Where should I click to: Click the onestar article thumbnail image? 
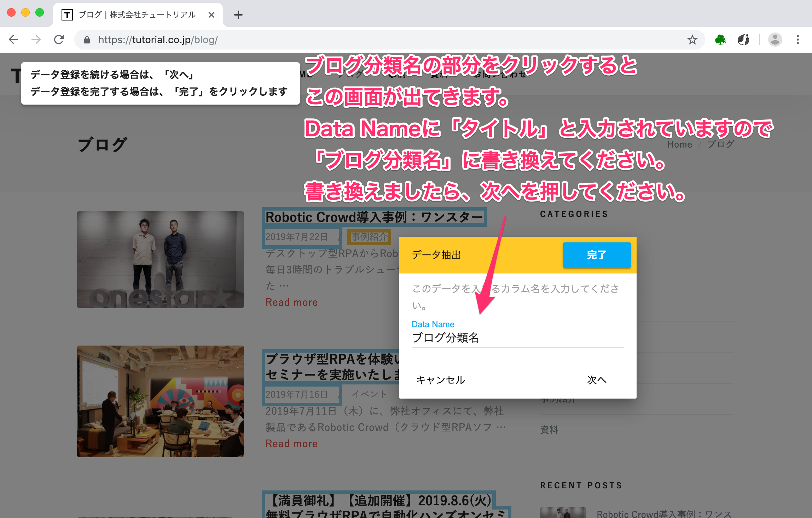[x=160, y=260]
